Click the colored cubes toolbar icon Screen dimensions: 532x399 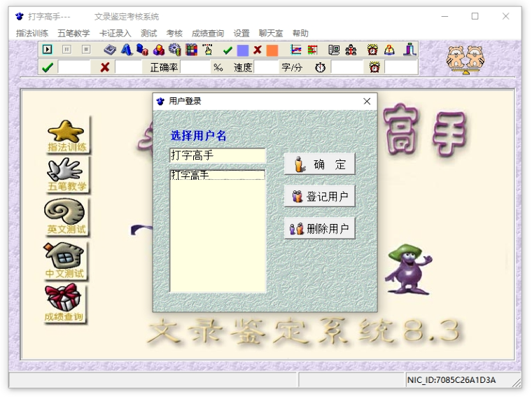158,50
